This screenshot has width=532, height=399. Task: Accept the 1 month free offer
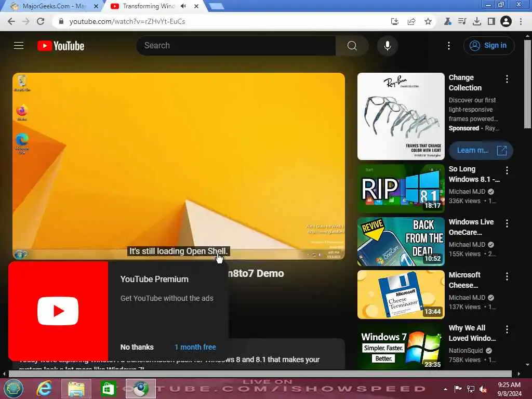coord(195,347)
